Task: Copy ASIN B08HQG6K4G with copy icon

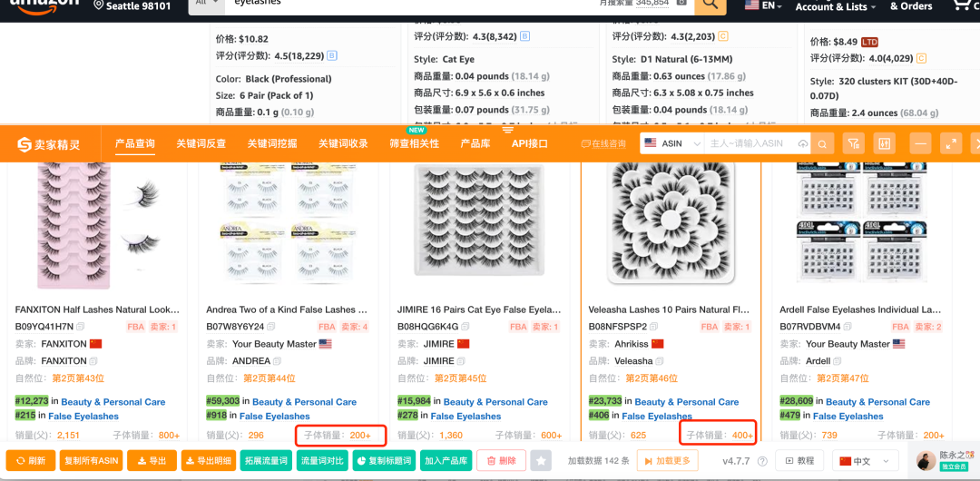Action: (465, 327)
